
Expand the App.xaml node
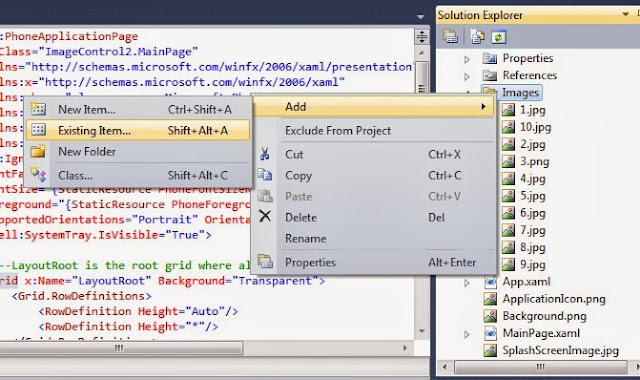point(467,282)
